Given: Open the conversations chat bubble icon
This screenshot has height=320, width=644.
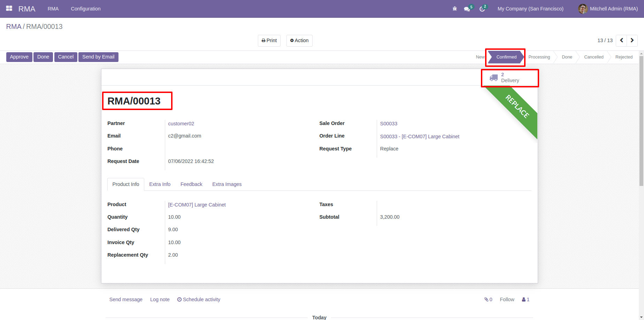Looking at the screenshot, I should pyautogui.click(x=467, y=9).
